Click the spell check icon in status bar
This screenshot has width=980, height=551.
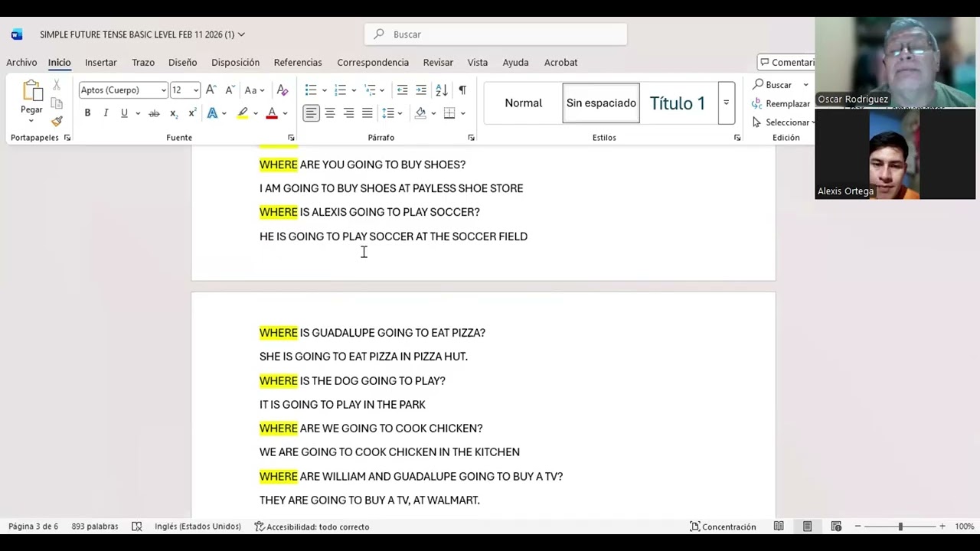[x=137, y=527]
